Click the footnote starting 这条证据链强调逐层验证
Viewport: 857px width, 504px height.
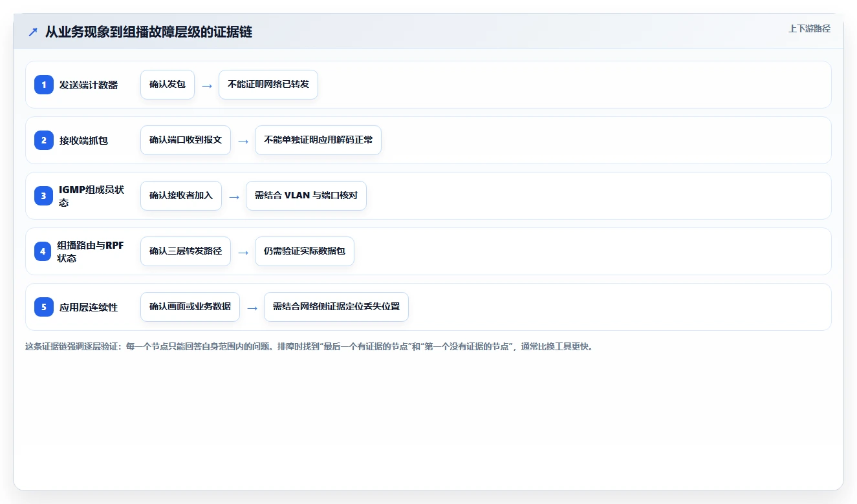click(309, 346)
